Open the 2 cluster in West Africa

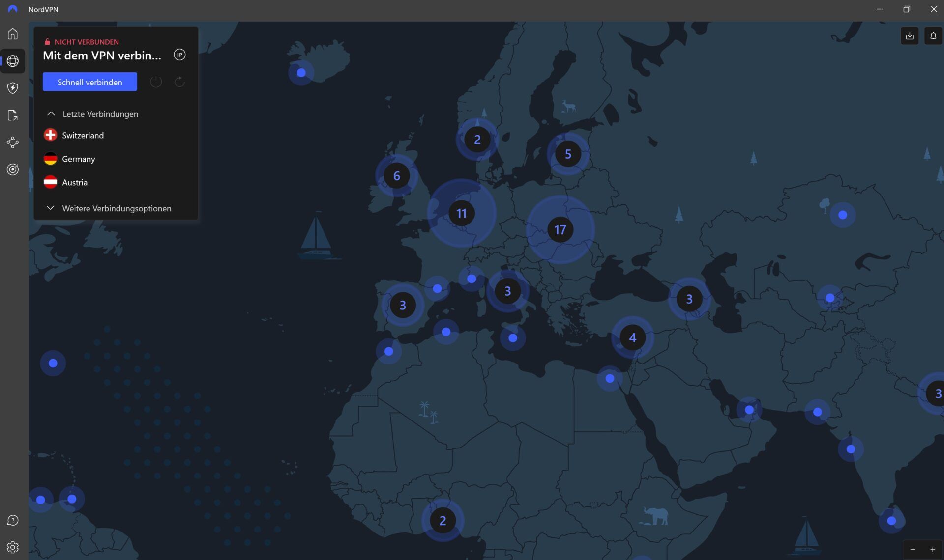[x=442, y=521]
